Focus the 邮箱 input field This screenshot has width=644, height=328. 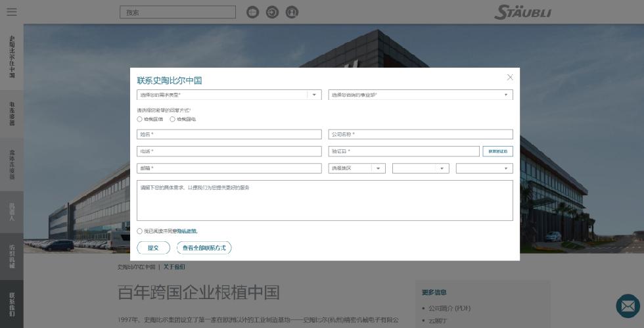point(229,168)
